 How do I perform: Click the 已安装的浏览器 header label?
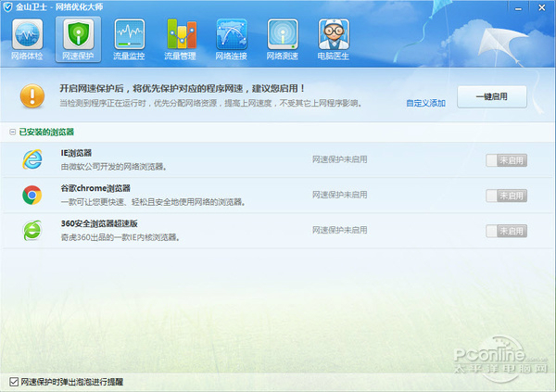point(46,132)
